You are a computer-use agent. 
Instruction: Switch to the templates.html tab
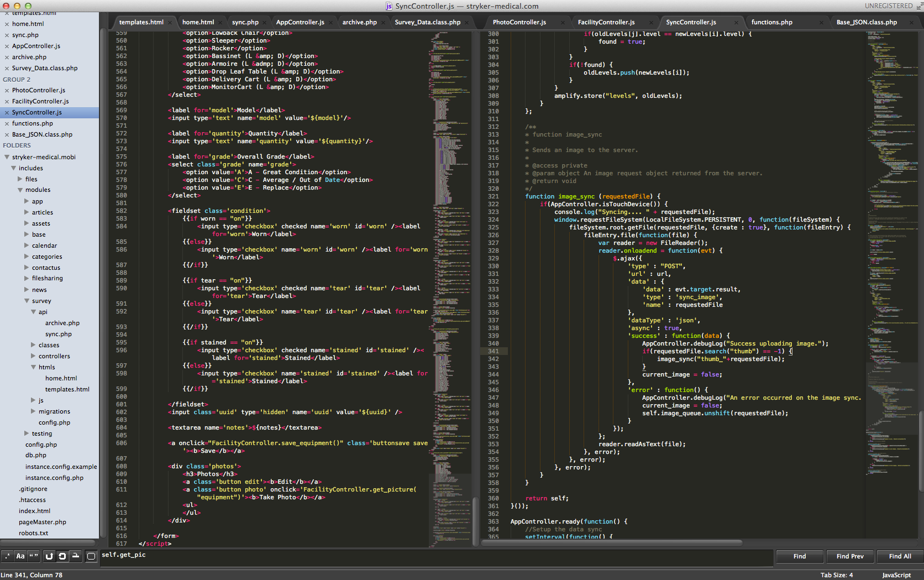coord(141,23)
